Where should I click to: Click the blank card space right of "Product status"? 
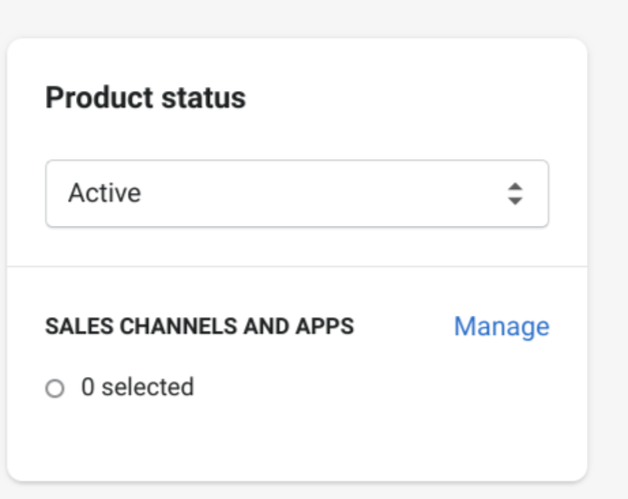coord(410,98)
